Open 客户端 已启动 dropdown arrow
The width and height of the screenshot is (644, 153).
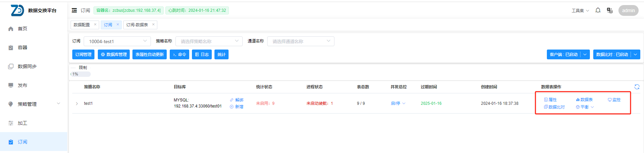click(585, 55)
